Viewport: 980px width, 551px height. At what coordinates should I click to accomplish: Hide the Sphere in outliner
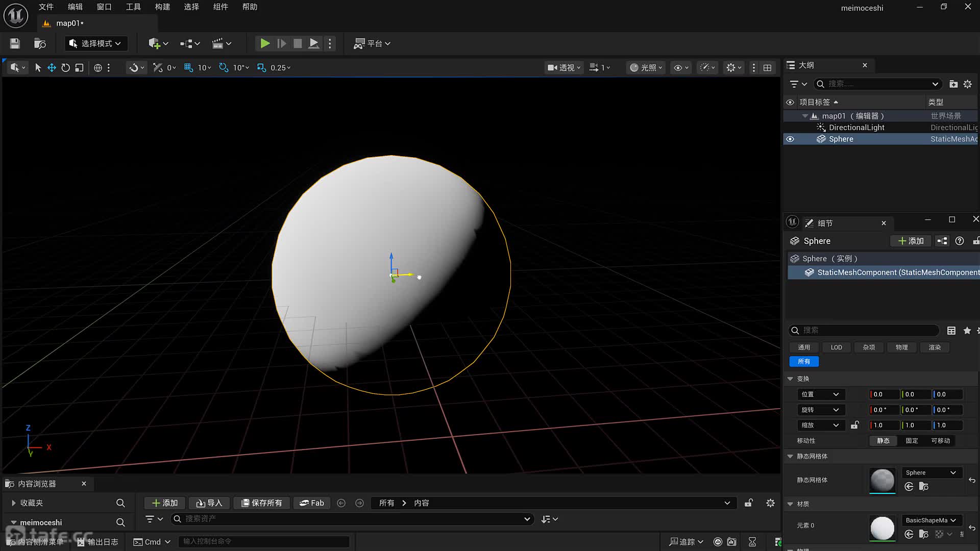click(x=790, y=139)
